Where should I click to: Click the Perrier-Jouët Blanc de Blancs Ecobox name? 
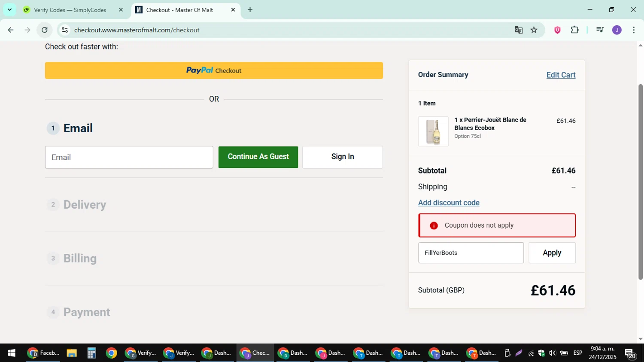[490, 124]
